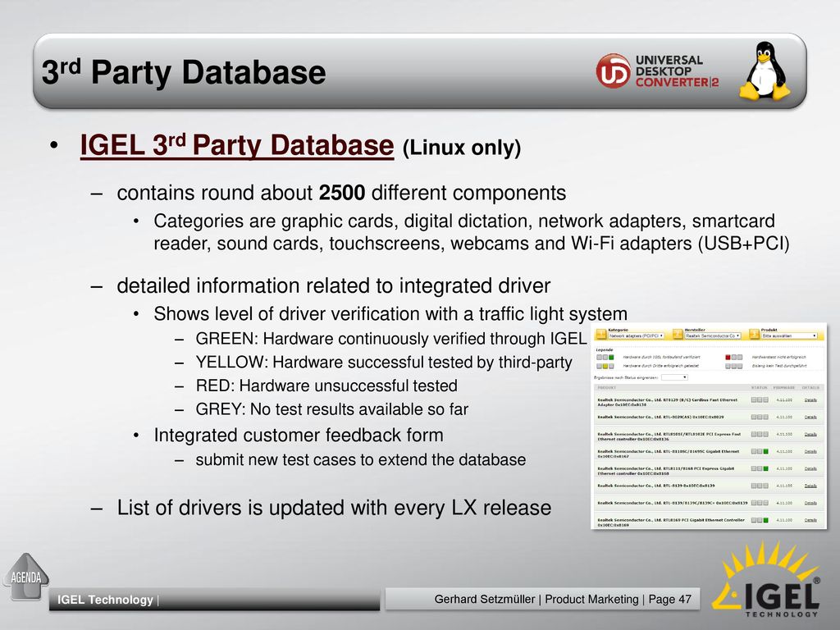Screen dimensions: 840x630
Task: Click green status light of RTL8111/8168 row
Action: coord(765,468)
